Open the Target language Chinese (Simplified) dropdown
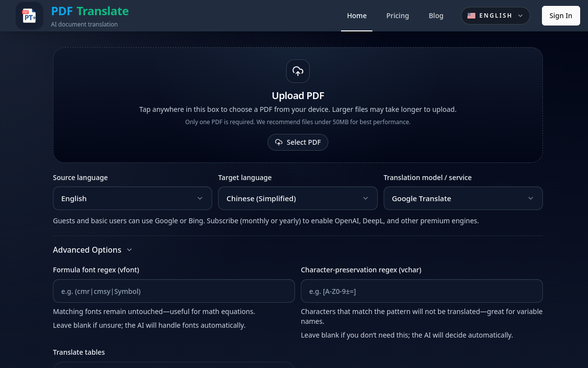The height and width of the screenshot is (368, 588). [x=298, y=198]
